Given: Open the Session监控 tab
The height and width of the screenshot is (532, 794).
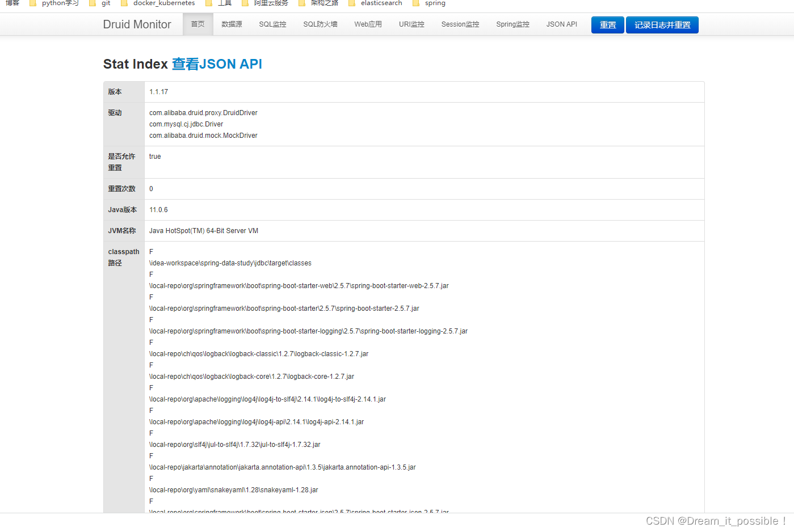Looking at the screenshot, I should click(460, 24).
